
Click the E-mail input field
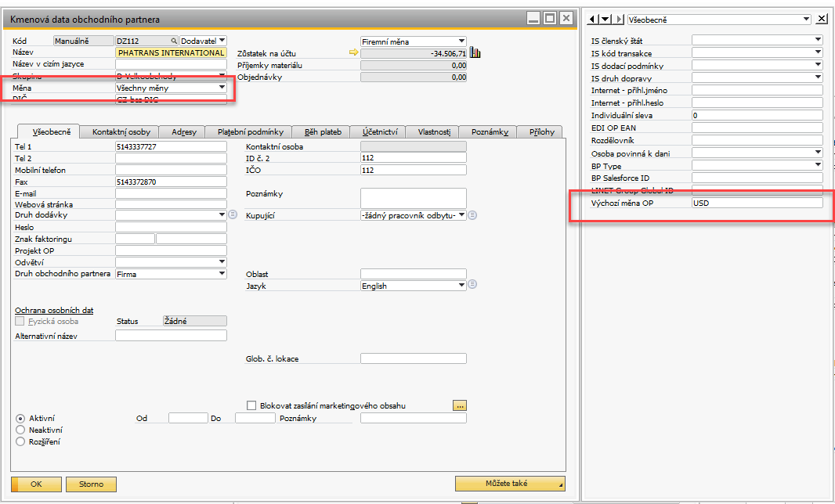pos(171,193)
